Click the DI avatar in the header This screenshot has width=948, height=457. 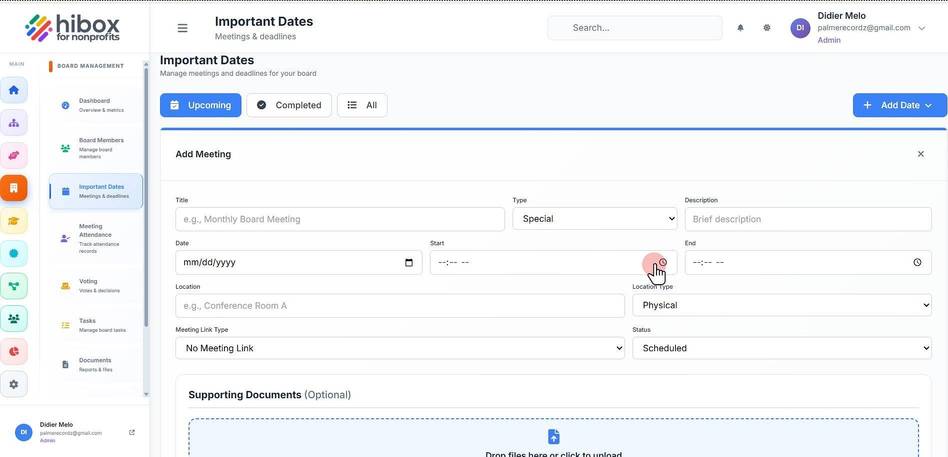[x=800, y=28]
